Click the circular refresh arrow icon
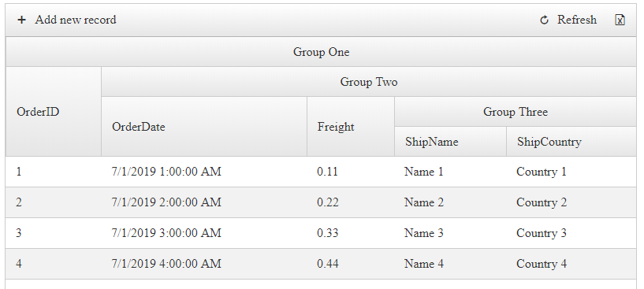The image size is (644, 289). 544,20
